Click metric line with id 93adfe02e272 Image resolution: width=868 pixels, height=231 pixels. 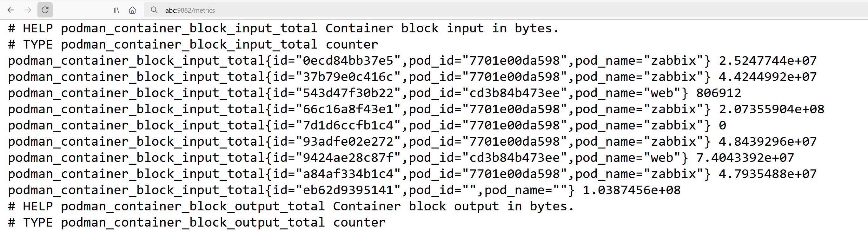[x=413, y=142]
